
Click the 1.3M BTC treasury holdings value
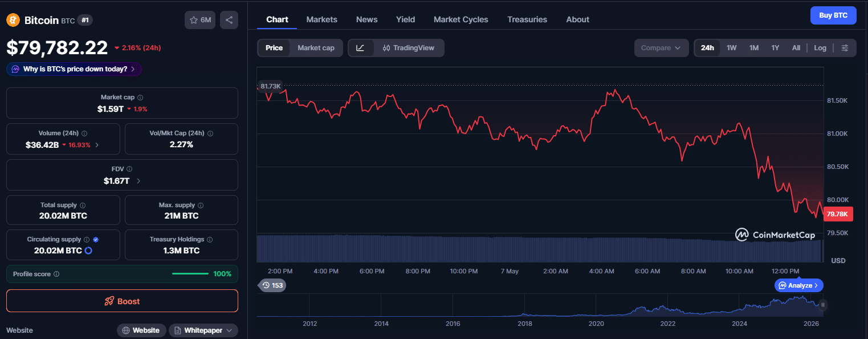(x=181, y=251)
